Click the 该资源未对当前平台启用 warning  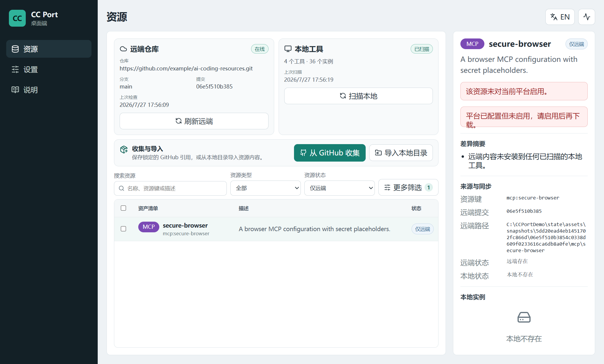524,91
